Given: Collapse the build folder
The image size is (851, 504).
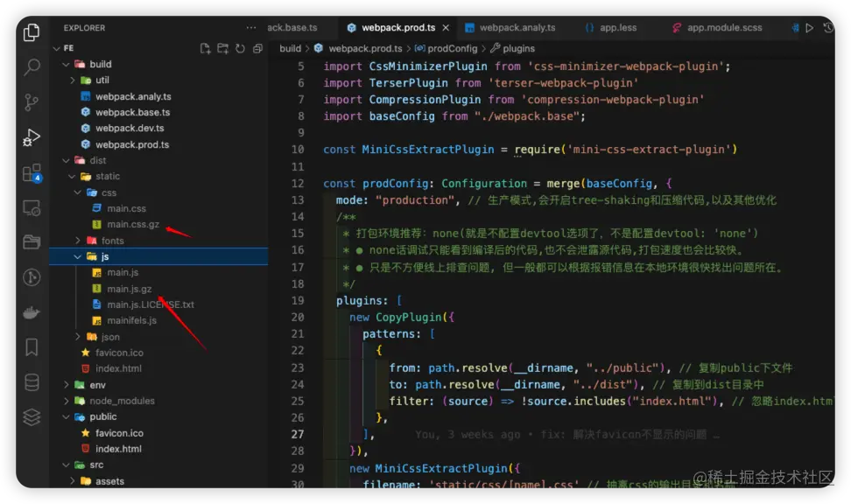Looking at the screenshot, I should pyautogui.click(x=66, y=64).
